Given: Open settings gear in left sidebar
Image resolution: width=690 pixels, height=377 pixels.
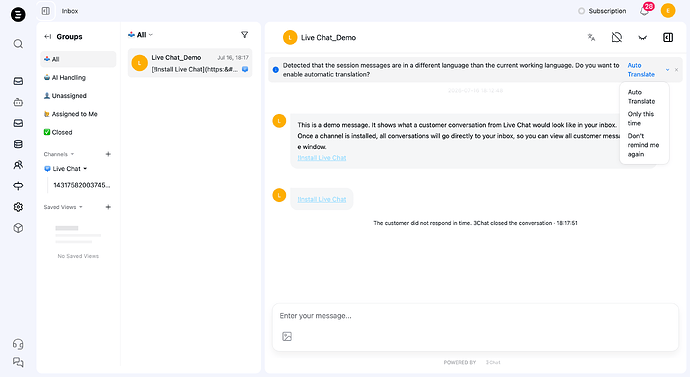Looking at the screenshot, I should (18, 207).
